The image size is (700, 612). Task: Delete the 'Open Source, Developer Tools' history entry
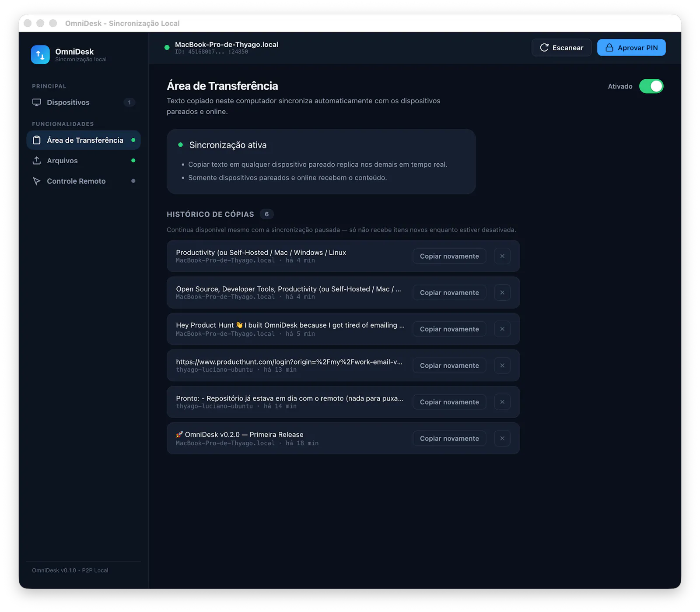pyautogui.click(x=502, y=292)
